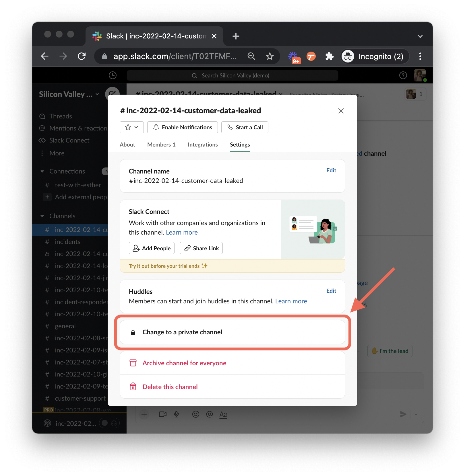Click record video clip icon
This screenshot has height=476, width=465.
click(163, 414)
